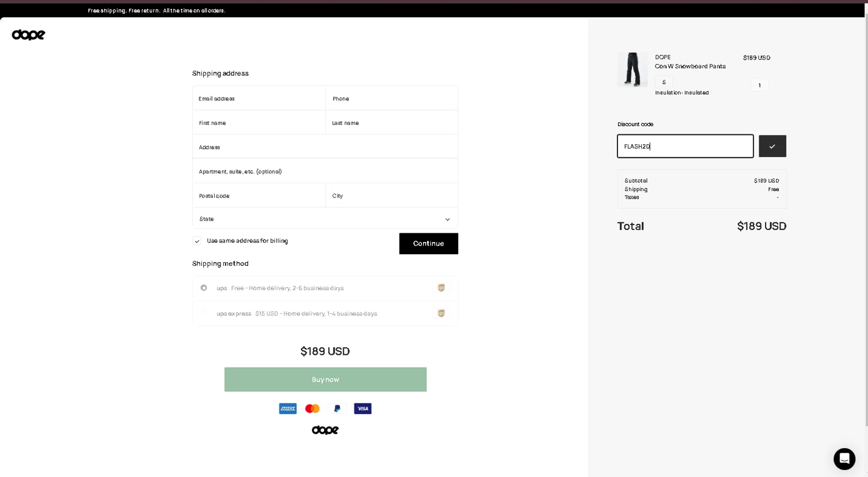This screenshot has height=477, width=868.
Task: Select the UPS Express $15 shipping option
Action: [x=204, y=313]
